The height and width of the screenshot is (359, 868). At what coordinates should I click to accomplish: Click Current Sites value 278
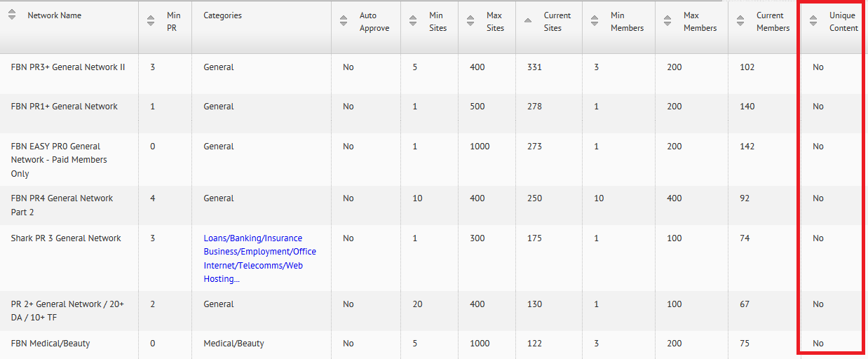[534, 107]
